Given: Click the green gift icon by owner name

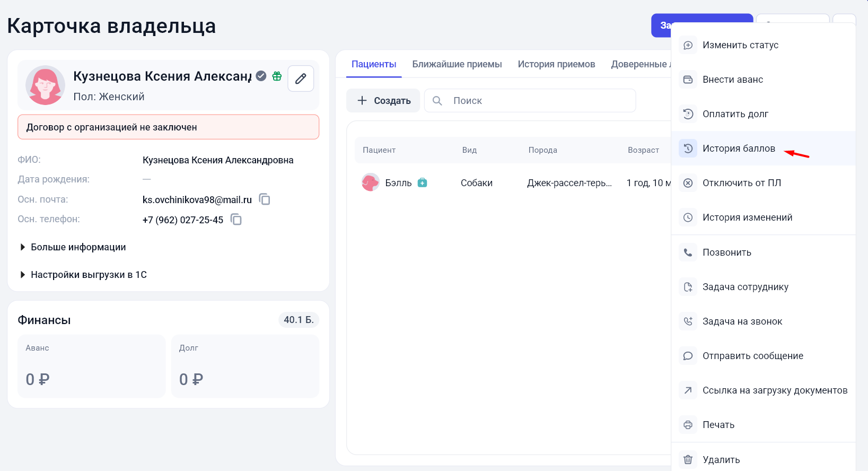Looking at the screenshot, I should tap(277, 76).
